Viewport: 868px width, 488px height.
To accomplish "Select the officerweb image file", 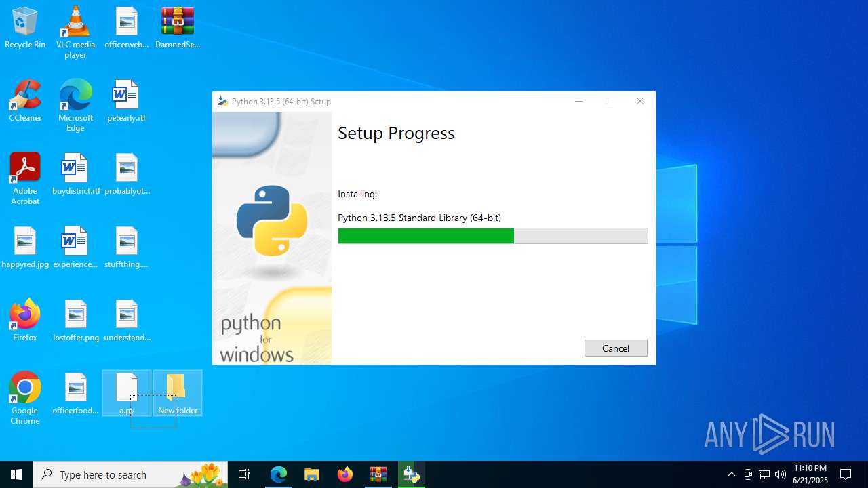I will [127, 28].
